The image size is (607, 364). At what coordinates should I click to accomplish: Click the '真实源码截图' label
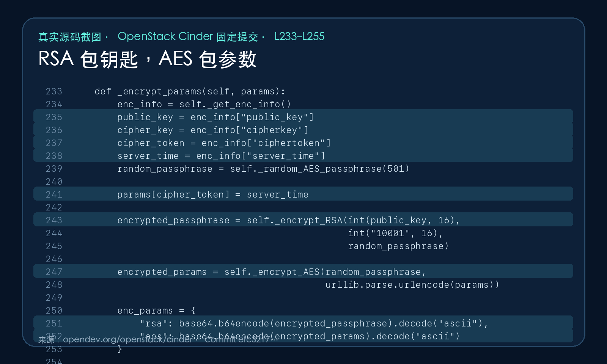click(x=70, y=37)
